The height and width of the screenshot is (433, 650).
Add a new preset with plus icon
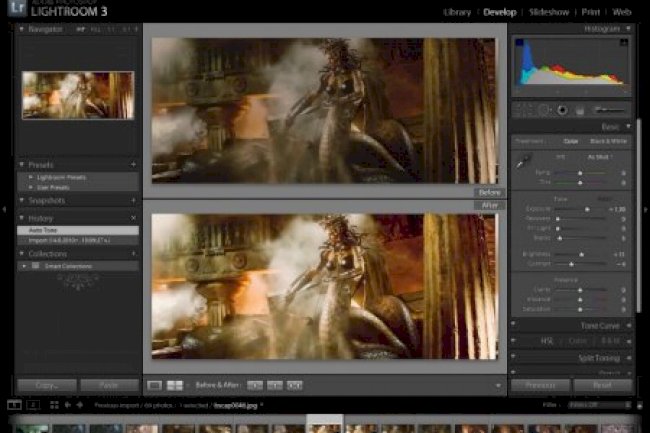coord(133,164)
